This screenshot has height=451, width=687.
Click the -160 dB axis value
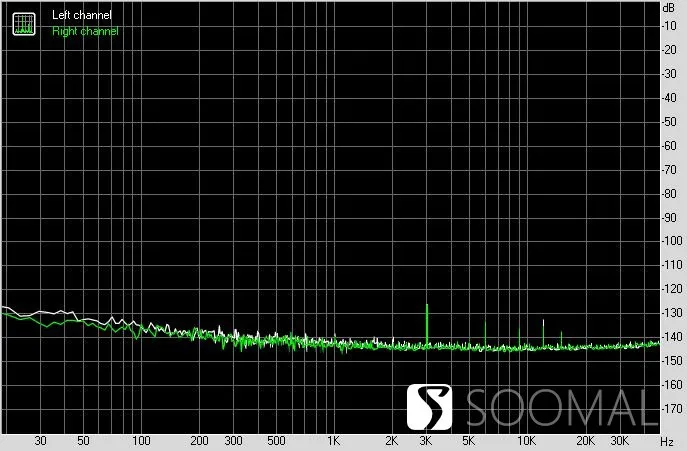(672, 385)
